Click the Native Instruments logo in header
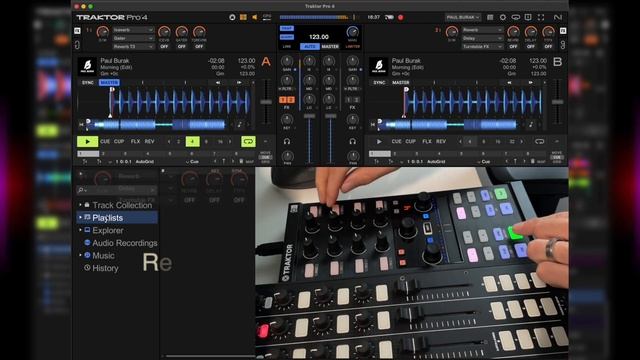640x360 pixels. pos(558,18)
